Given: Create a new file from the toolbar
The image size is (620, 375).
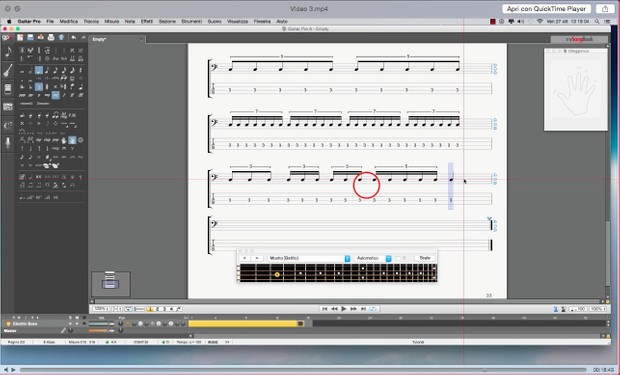Looking at the screenshot, I should point(20,38).
